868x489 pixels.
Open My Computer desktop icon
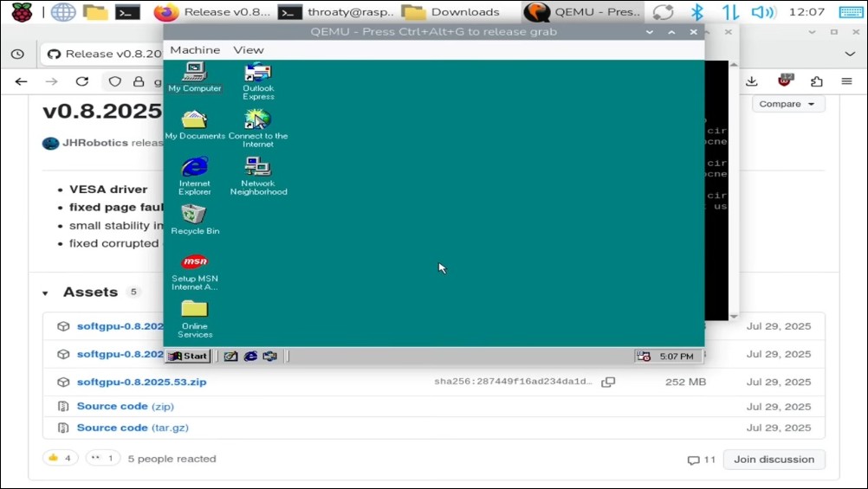tap(194, 77)
